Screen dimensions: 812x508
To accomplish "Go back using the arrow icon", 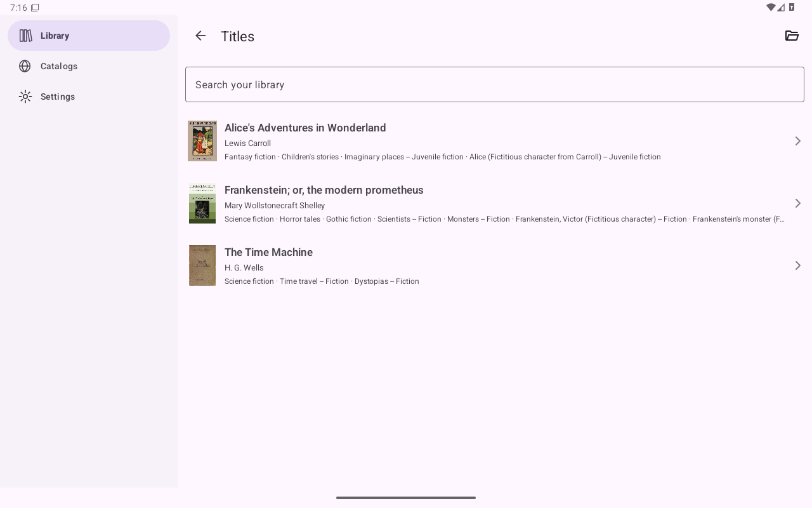I will (x=200, y=36).
